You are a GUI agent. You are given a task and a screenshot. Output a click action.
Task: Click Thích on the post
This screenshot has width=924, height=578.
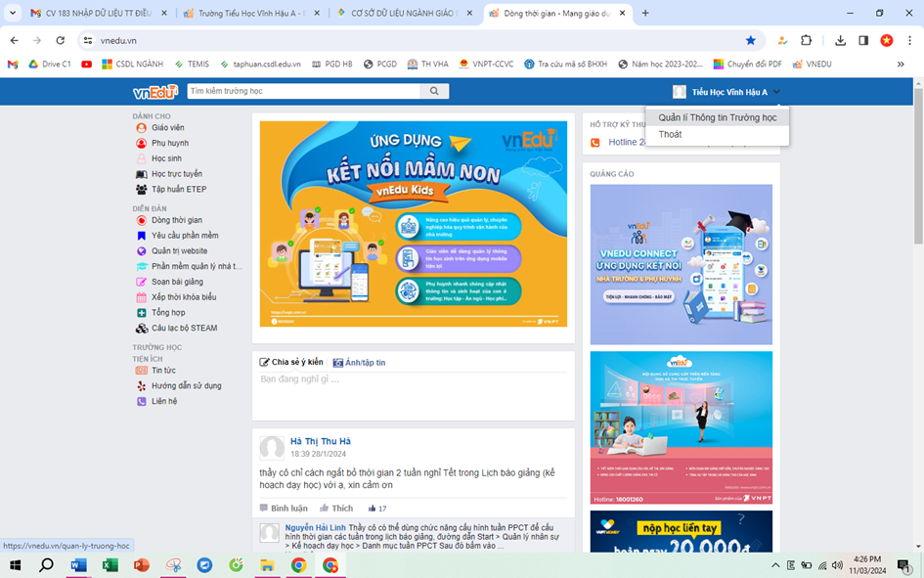pos(336,508)
